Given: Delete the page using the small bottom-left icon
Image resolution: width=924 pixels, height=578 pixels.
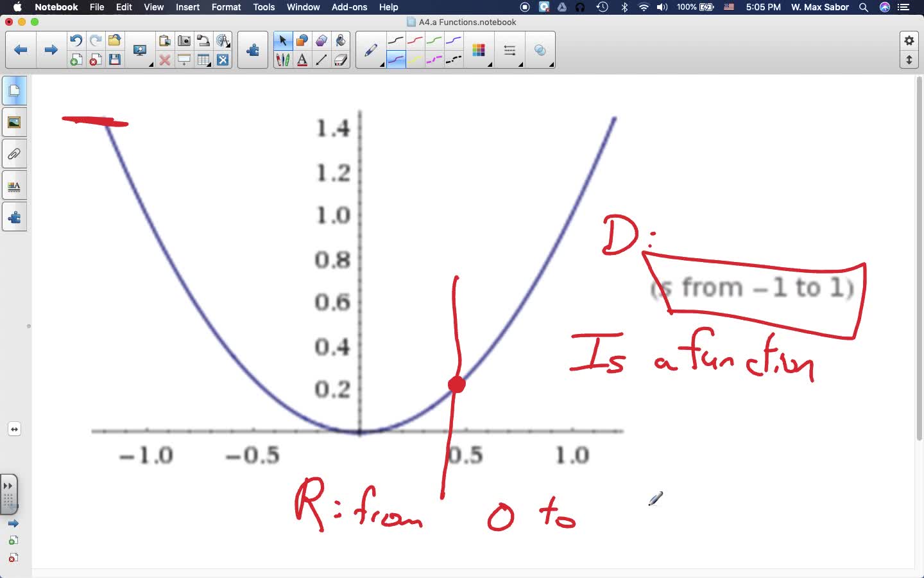Looking at the screenshot, I should (13, 557).
